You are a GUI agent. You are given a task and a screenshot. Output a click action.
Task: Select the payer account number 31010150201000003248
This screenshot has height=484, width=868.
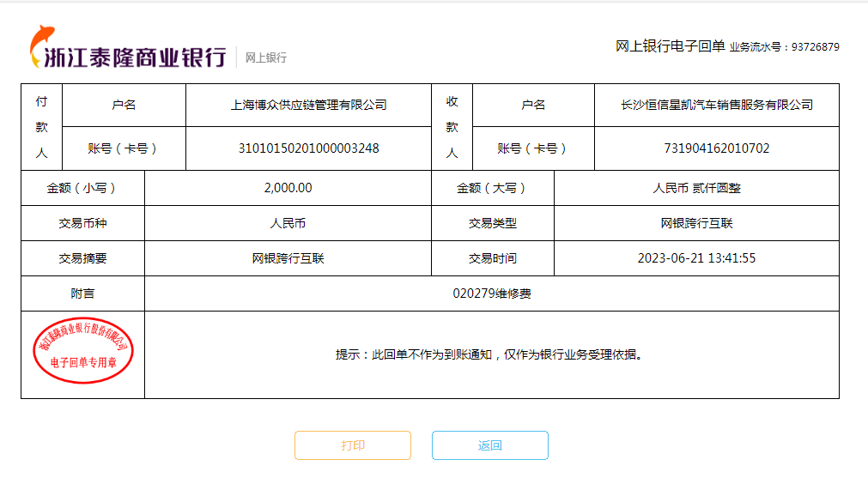[x=308, y=148]
